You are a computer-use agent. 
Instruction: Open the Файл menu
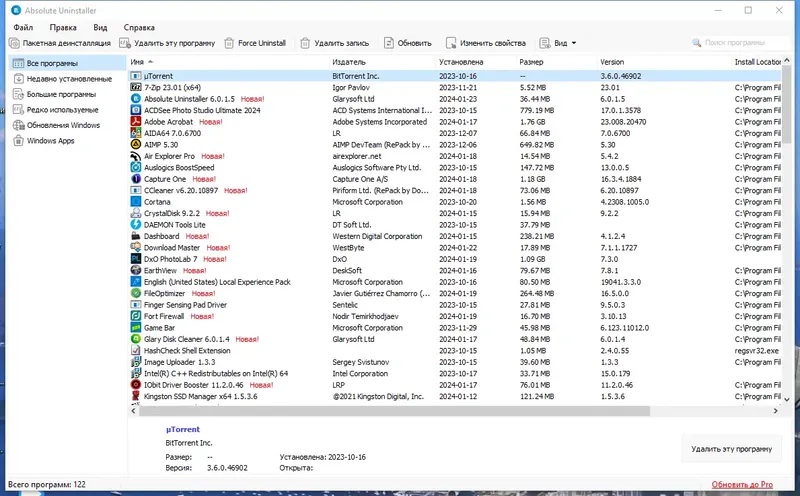pyautogui.click(x=23, y=28)
